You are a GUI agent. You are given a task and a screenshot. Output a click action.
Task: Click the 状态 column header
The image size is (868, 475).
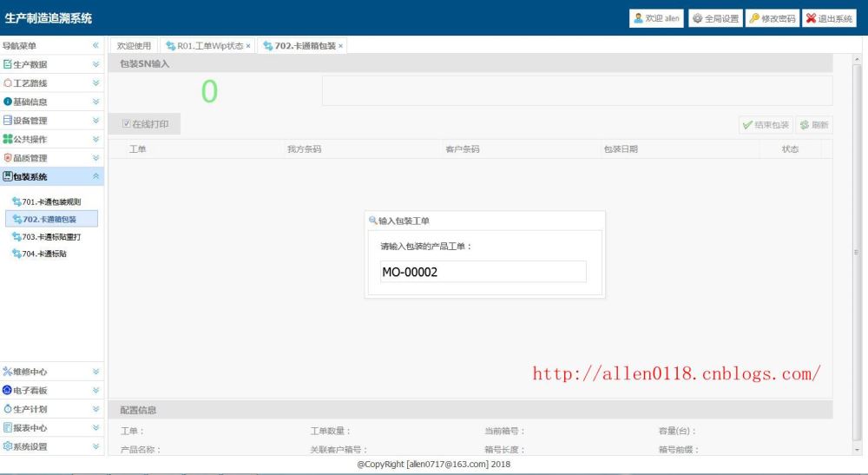coord(790,148)
